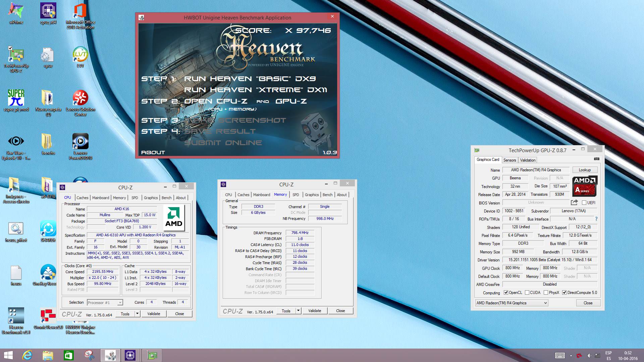Open Microsoft Office 2013 Activation icon
The width and height of the screenshot is (644, 362).
coord(80,16)
